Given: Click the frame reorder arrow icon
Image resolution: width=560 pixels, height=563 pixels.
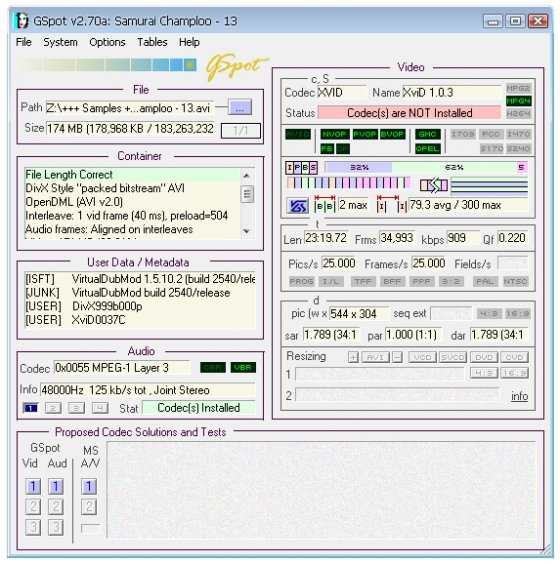Looking at the screenshot, I should point(434,185).
